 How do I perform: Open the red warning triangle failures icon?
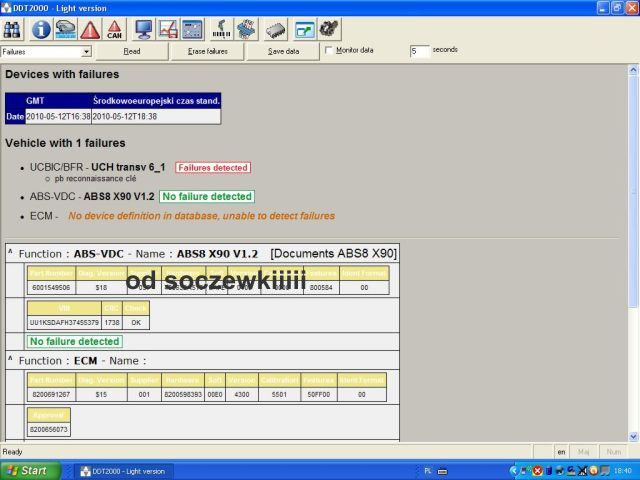click(90, 29)
